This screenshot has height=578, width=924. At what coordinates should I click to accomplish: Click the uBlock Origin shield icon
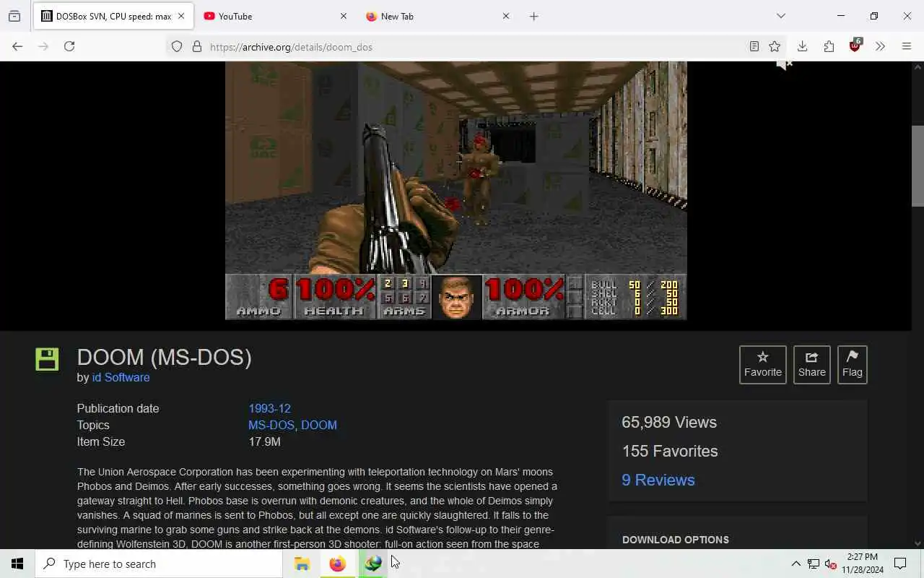tap(855, 46)
